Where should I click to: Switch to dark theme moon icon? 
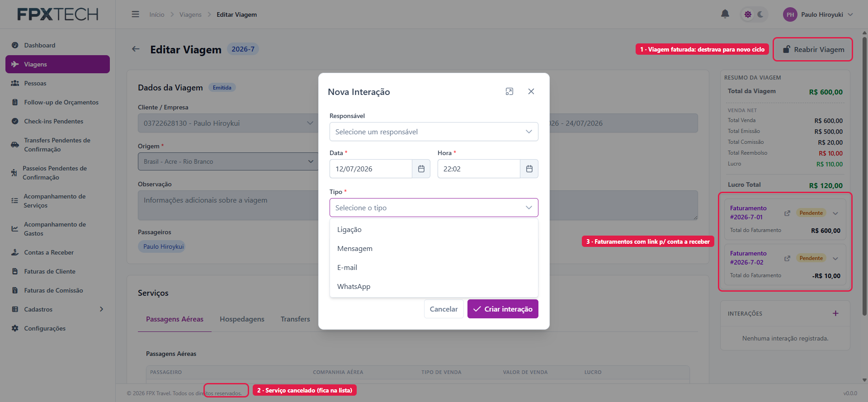pos(761,14)
